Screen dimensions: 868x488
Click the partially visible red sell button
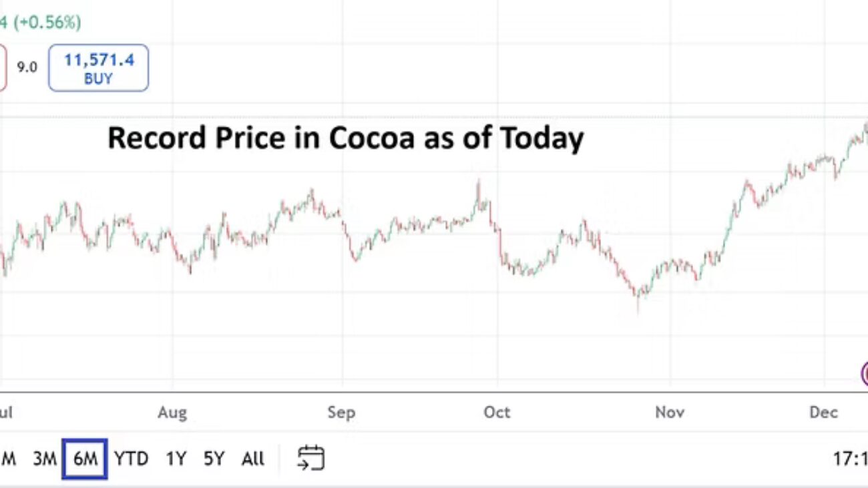(x=3, y=67)
